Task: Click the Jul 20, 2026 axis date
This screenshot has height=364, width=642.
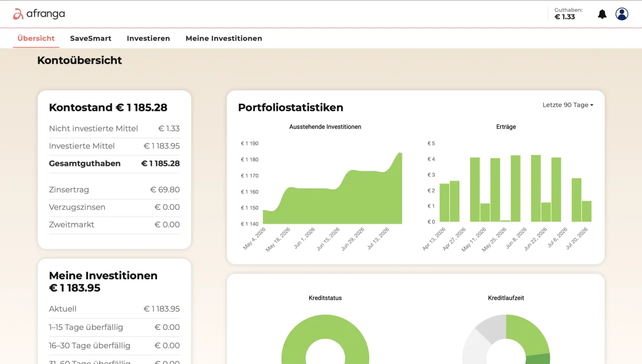Action: coord(577,238)
